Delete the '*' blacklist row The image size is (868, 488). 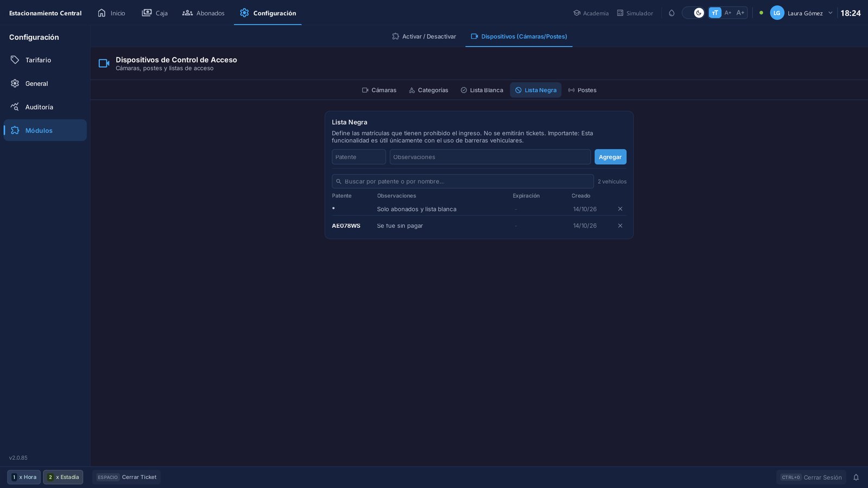point(620,209)
